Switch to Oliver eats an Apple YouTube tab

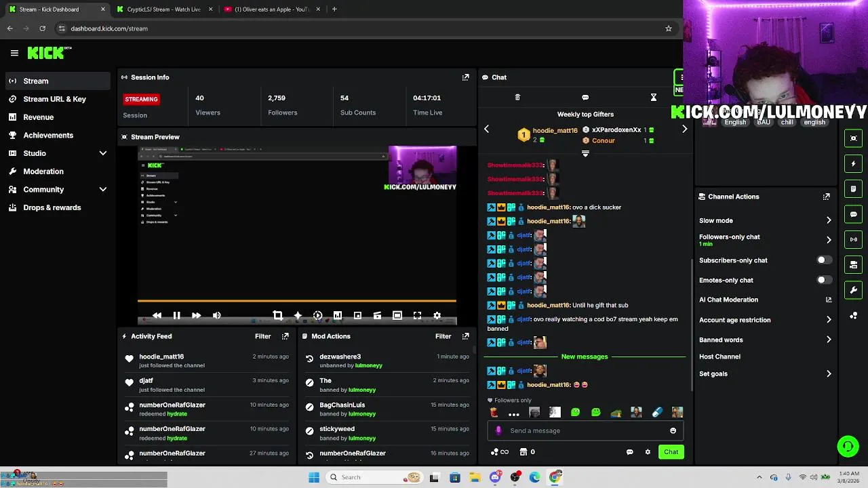pos(271,9)
